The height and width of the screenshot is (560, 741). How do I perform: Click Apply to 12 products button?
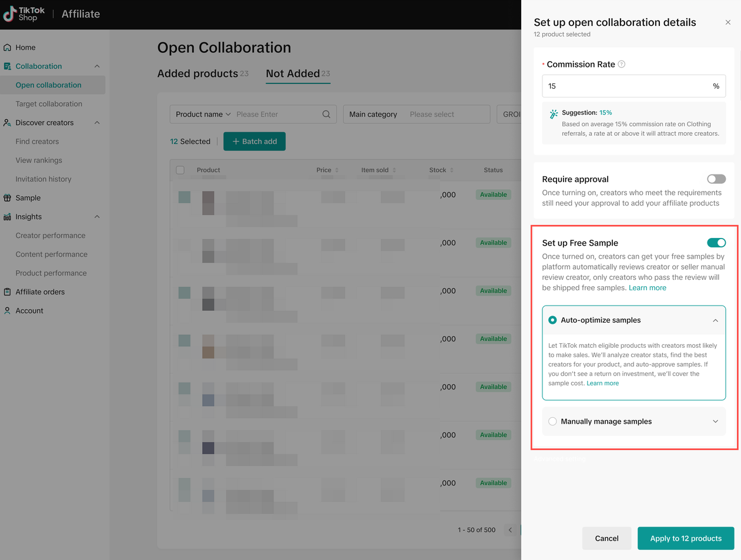click(685, 538)
